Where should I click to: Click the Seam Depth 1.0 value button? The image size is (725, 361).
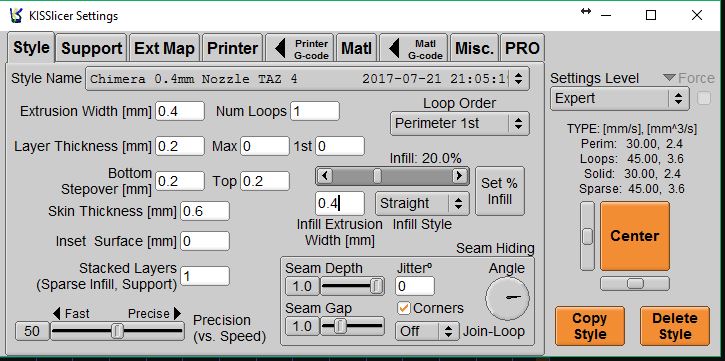click(302, 287)
